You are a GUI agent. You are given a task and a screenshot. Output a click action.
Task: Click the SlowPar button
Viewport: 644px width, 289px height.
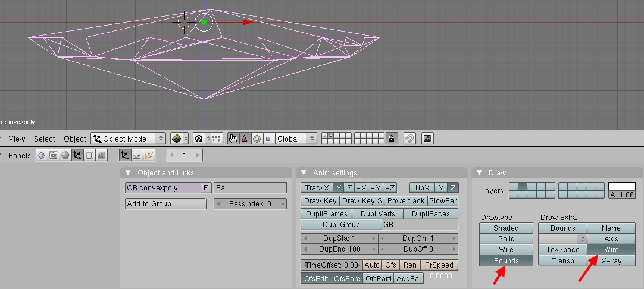pyautogui.click(x=443, y=201)
